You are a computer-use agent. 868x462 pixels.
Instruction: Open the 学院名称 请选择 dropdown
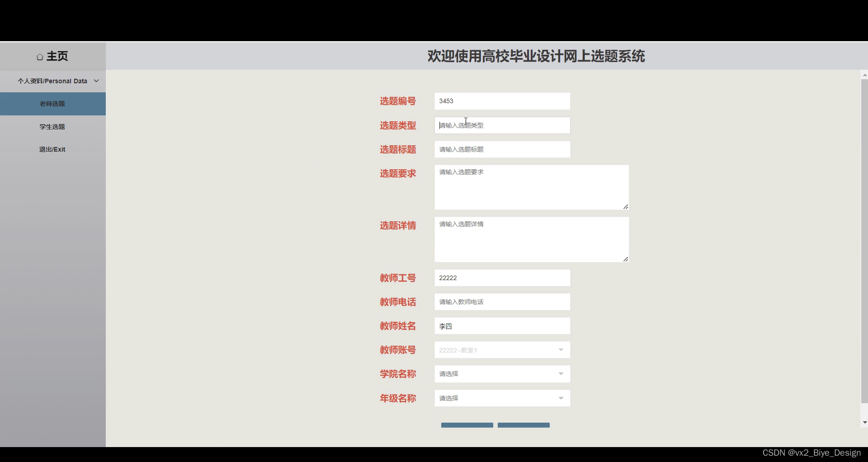[x=502, y=374]
